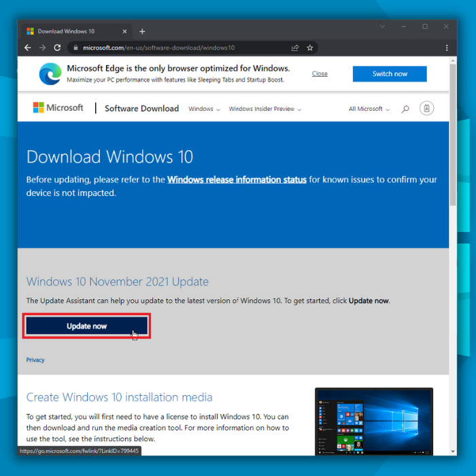Open a new tab with plus icon
Screen dimensions: 476x476
(x=142, y=31)
